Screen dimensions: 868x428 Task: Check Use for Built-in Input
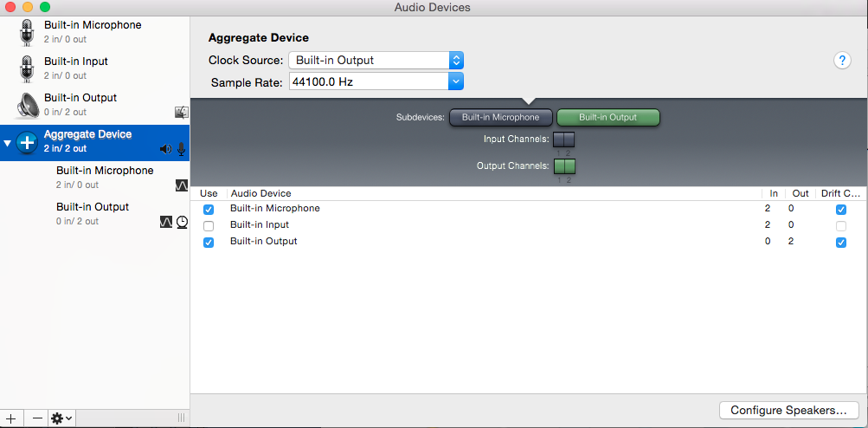209,225
